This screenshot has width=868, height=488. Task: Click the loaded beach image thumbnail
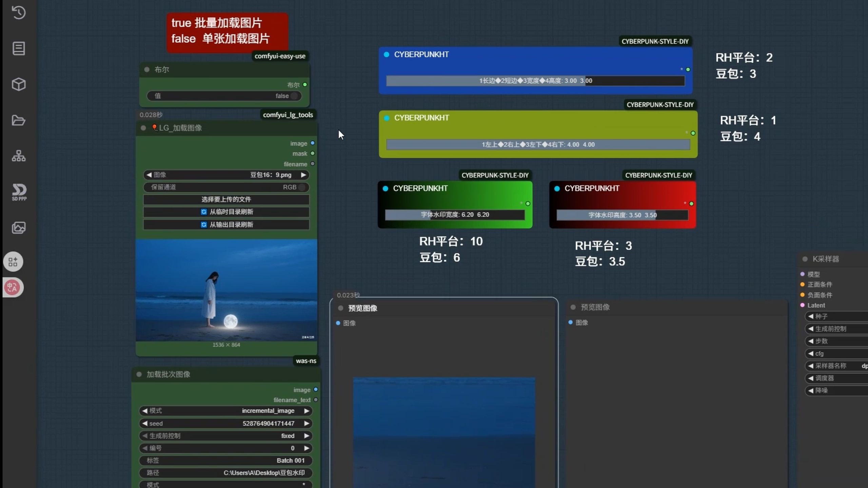226,290
